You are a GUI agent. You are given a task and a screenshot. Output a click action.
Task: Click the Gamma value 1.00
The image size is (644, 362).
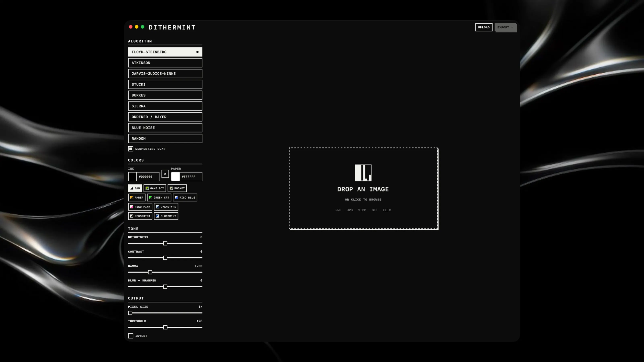198,266
